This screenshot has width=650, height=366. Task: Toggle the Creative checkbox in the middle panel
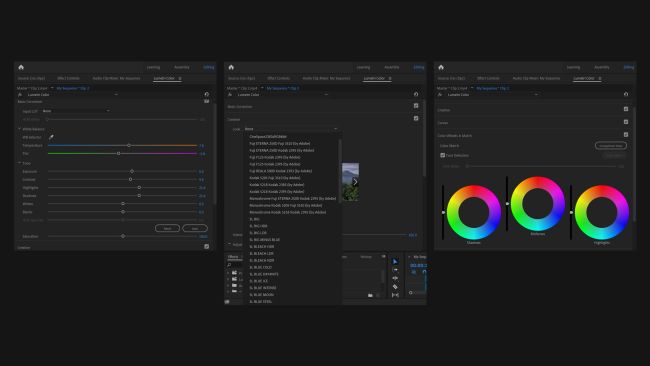click(x=416, y=119)
